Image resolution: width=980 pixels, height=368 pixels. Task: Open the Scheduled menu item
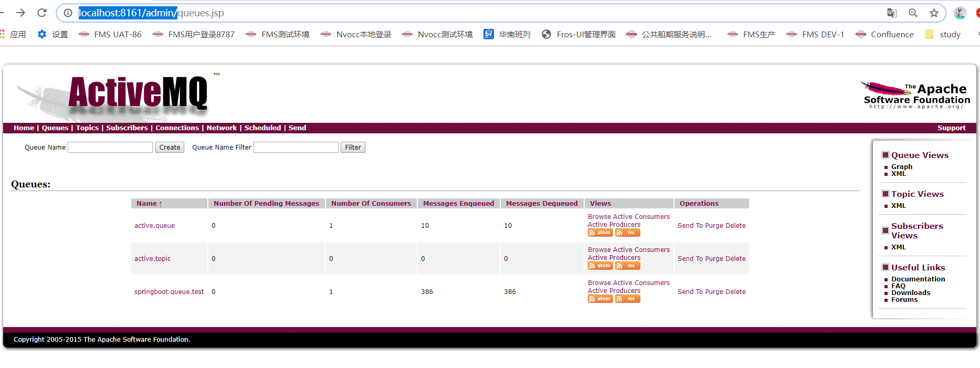click(x=262, y=128)
